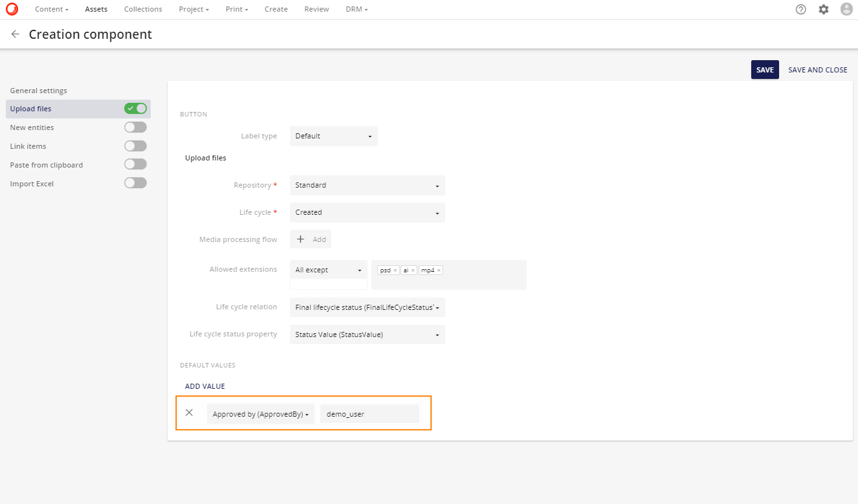Open the Allowed extensions All except dropdown
The image size is (858, 504).
pyautogui.click(x=328, y=269)
